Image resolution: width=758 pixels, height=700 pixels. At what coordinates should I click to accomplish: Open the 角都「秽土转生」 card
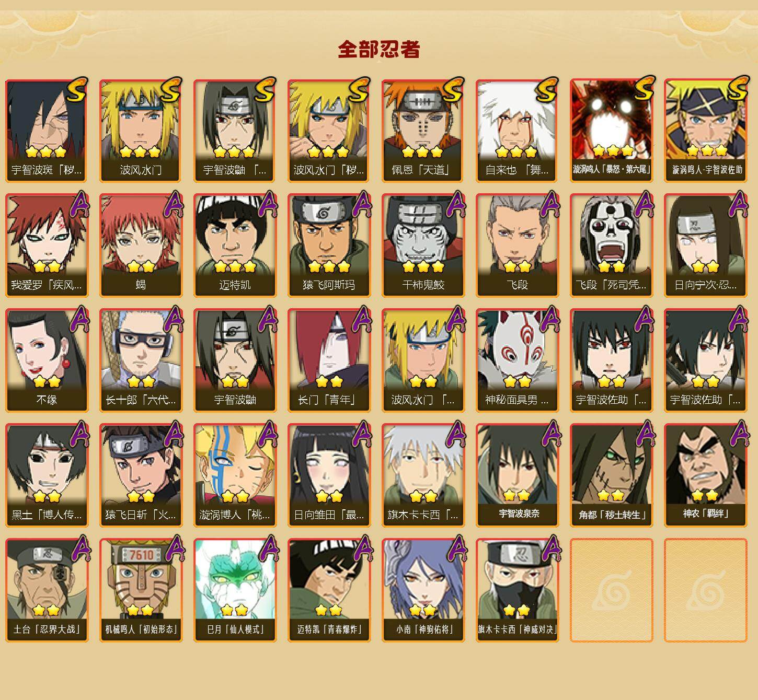(x=611, y=475)
